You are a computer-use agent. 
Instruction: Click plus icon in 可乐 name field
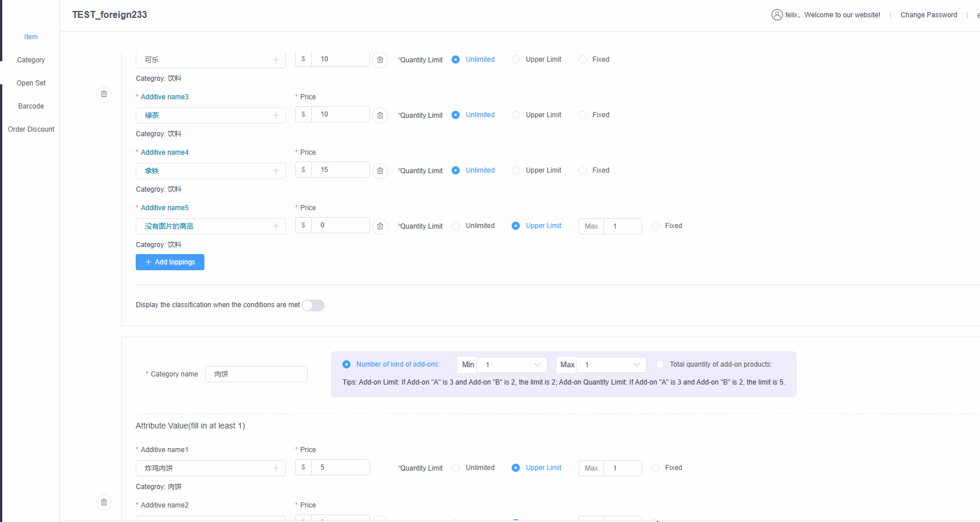click(x=275, y=60)
